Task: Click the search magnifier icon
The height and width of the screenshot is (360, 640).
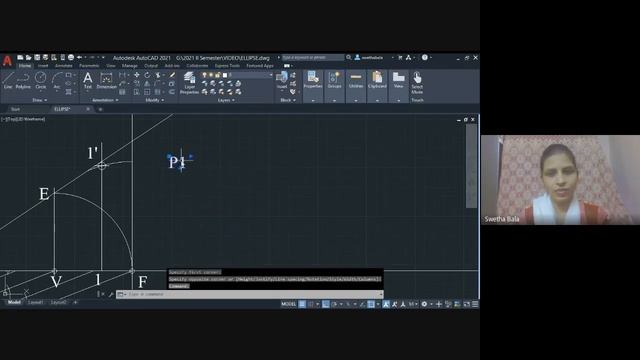Action: point(349,58)
